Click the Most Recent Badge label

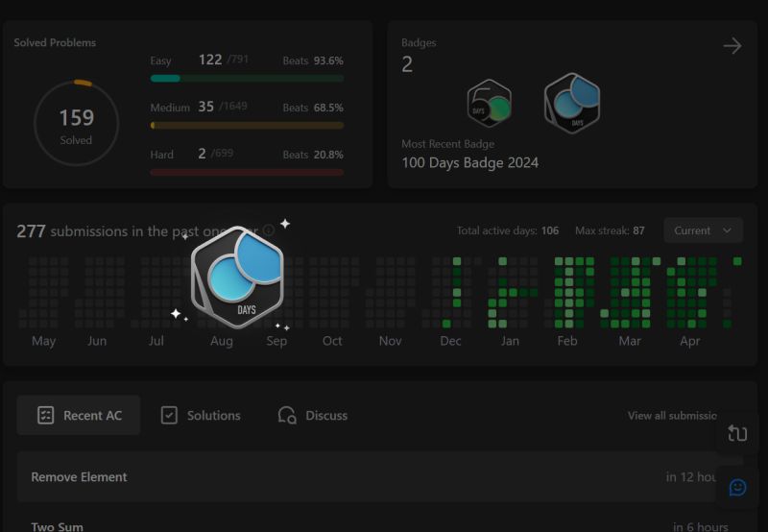pyautogui.click(x=447, y=144)
